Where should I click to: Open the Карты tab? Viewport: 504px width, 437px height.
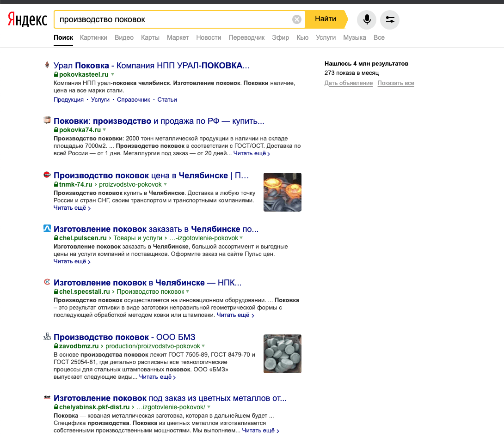click(150, 37)
